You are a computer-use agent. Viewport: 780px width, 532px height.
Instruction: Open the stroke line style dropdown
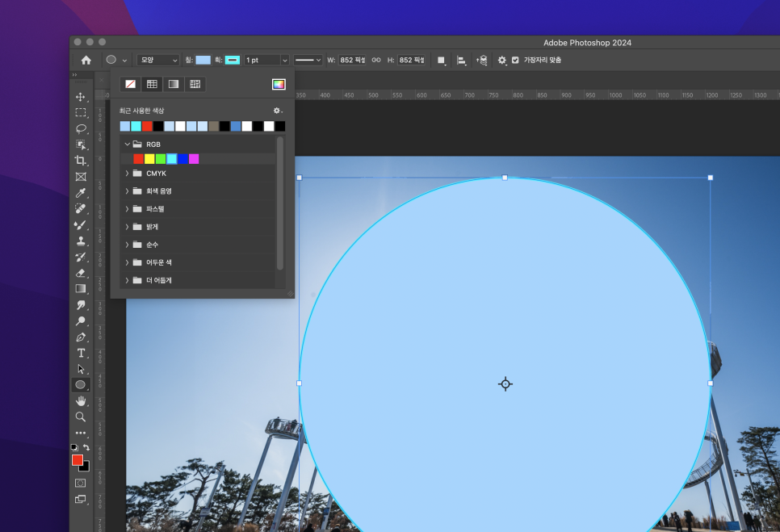[x=308, y=61]
